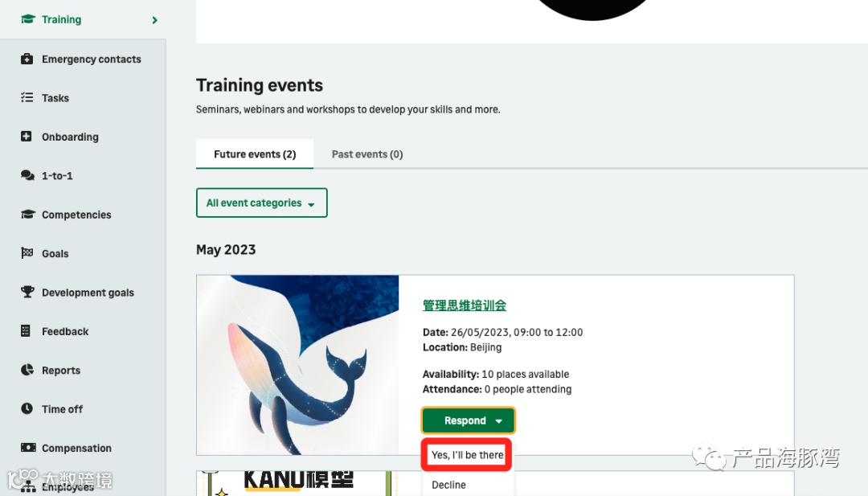Select the Future events (2) tab
The image size is (868, 496).
[255, 154]
